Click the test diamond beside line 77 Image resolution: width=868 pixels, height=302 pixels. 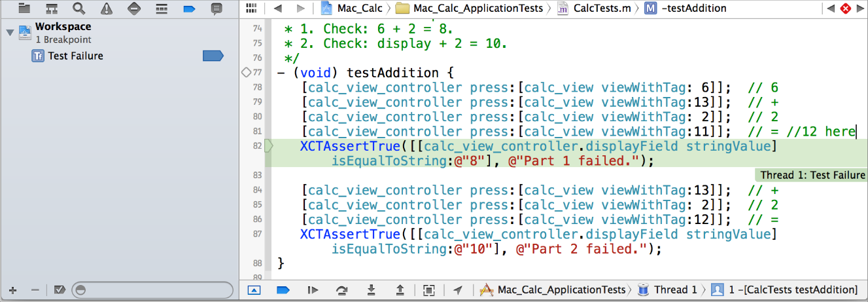click(247, 73)
